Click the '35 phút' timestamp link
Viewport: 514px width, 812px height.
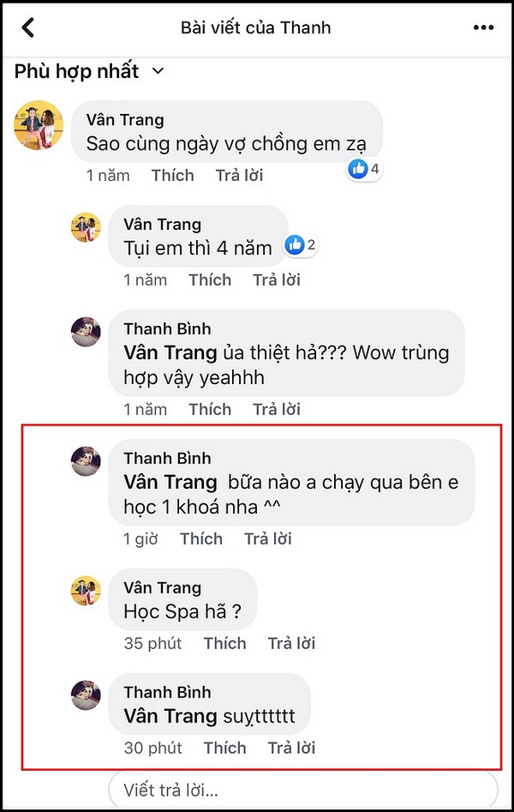pos(152,643)
